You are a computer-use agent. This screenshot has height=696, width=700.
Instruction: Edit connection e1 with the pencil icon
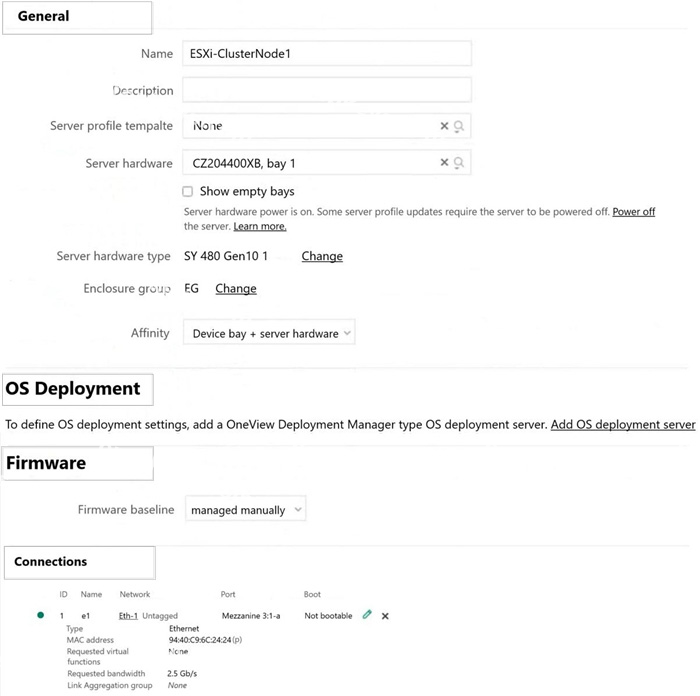point(367,615)
